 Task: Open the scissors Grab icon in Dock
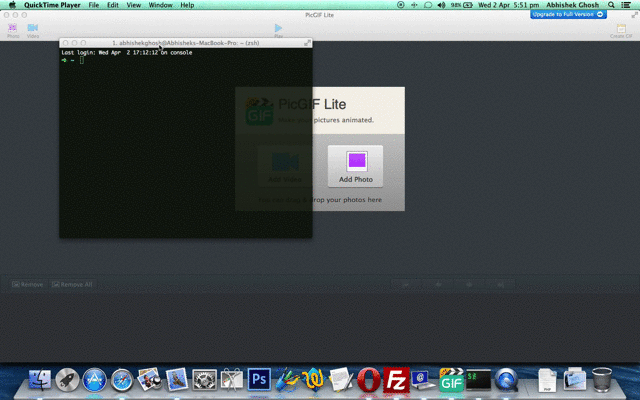pyautogui.click(x=231, y=379)
